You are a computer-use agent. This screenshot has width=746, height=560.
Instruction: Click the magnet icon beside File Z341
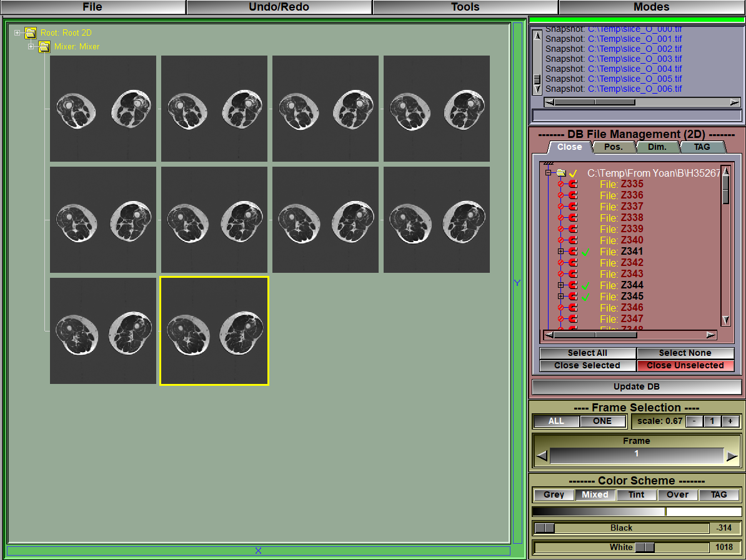573,252
